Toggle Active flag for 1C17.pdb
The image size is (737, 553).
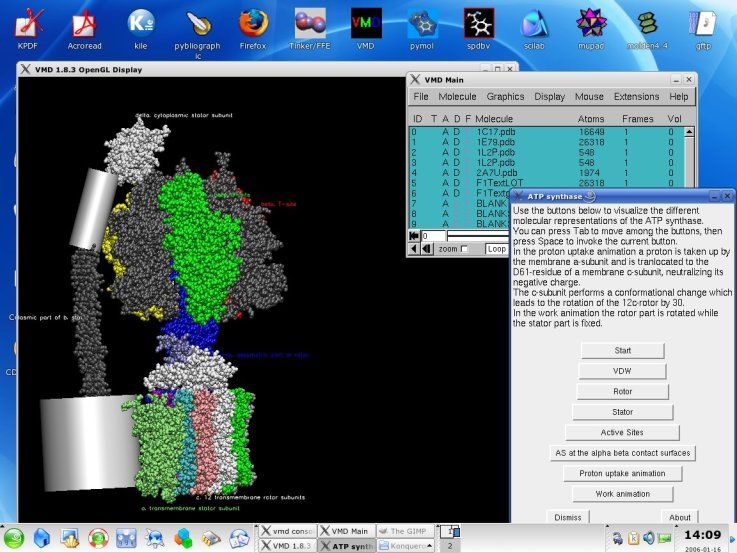pyautogui.click(x=445, y=132)
